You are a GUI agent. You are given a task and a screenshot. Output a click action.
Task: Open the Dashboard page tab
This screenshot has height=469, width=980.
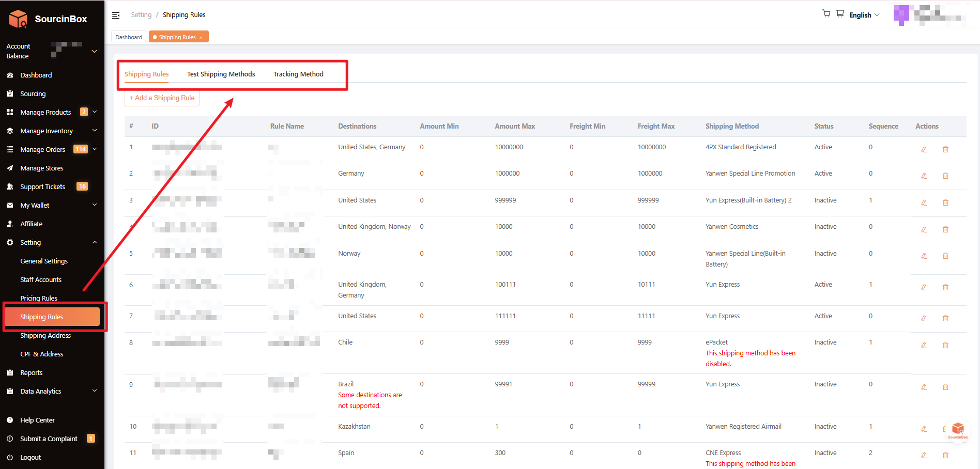click(129, 37)
